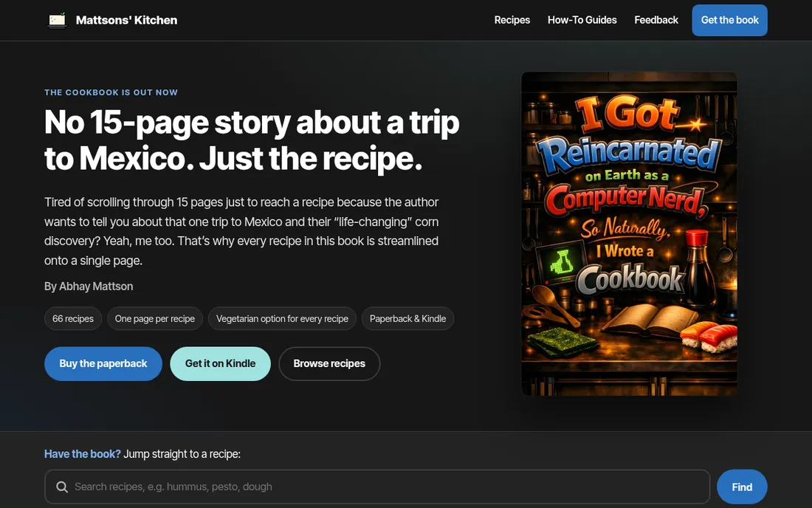Click the Find button
The image size is (812, 508).
click(x=742, y=487)
